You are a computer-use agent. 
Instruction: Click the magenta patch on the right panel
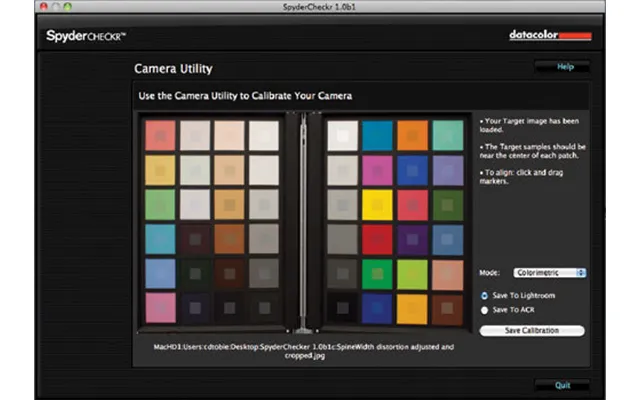pyautogui.click(x=377, y=170)
